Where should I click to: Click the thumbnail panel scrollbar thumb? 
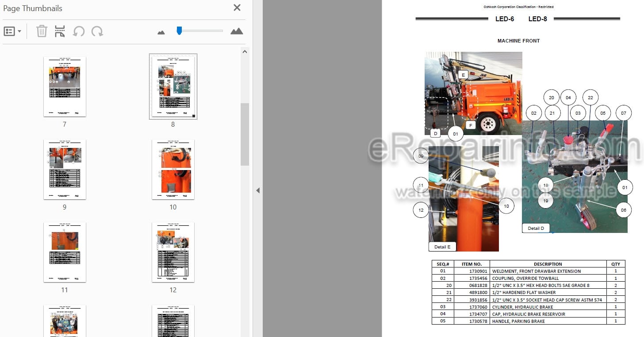pyautogui.click(x=245, y=134)
